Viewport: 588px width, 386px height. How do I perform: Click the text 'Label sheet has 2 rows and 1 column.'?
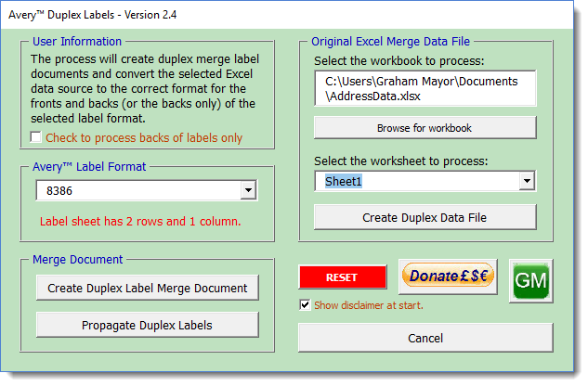pyautogui.click(x=140, y=222)
